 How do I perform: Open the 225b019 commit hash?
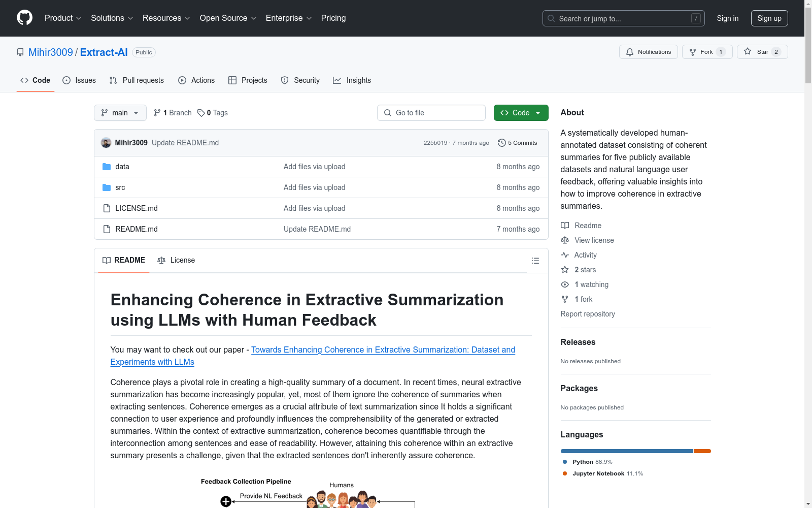click(435, 143)
